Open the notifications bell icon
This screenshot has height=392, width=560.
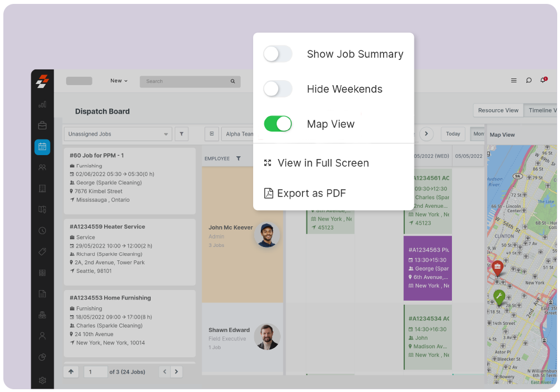543,80
